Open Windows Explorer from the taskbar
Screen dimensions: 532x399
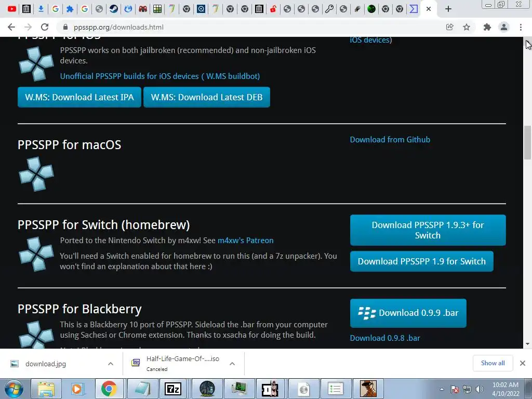click(46, 389)
